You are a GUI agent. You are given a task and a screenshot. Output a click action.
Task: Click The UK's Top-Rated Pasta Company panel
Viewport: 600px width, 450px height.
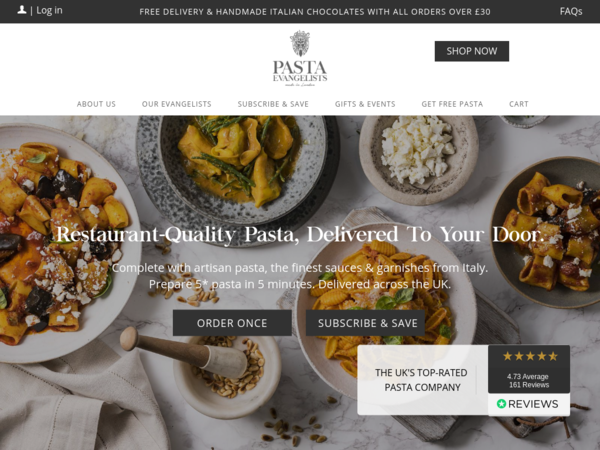pos(421,380)
